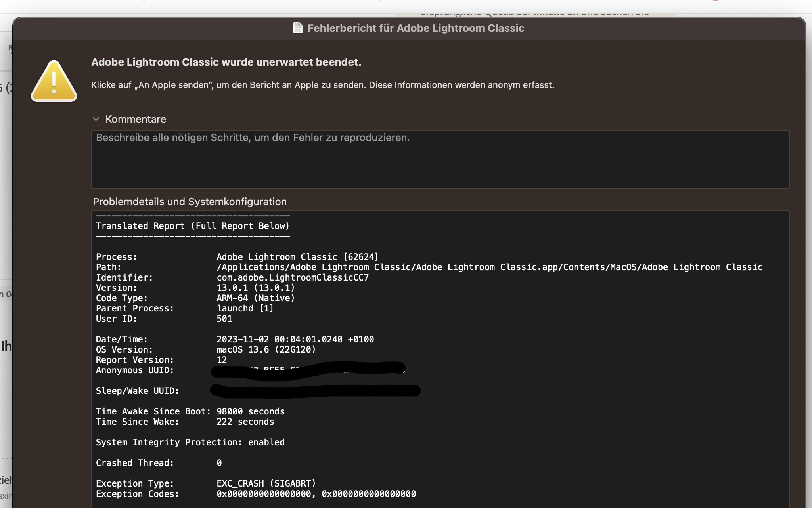Click the yellow warning triangle icon
This screenshot has width=812, height=508.
coord(54,82)
